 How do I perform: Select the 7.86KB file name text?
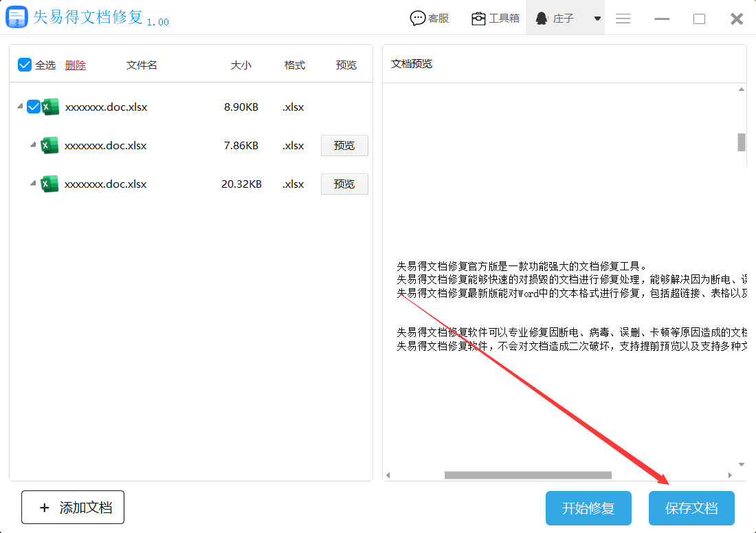click(x=106, y=146)
